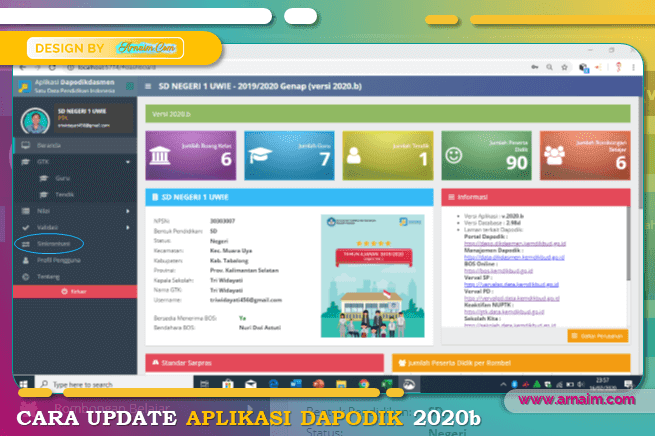Image resolution: width=655 pixels, height=436 pixels.
Task: Click Jumlah Peserta Didik per Rombel header
Action: tap(511, 363)
